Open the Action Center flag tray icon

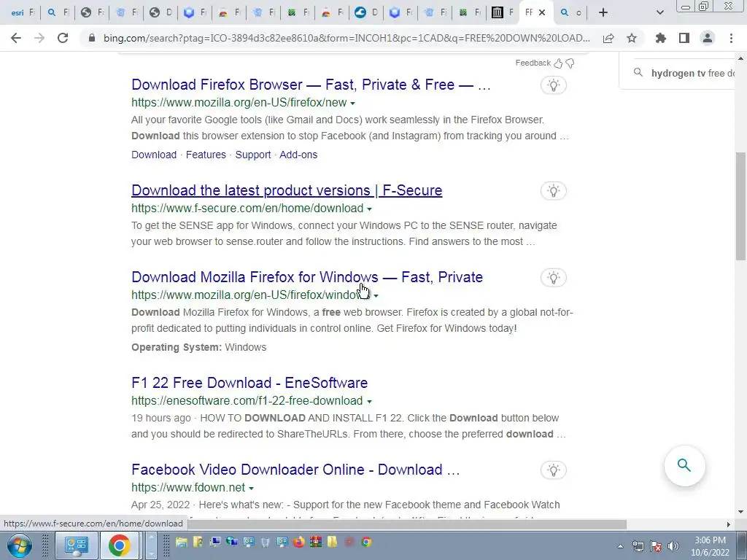tap(656, 546)
